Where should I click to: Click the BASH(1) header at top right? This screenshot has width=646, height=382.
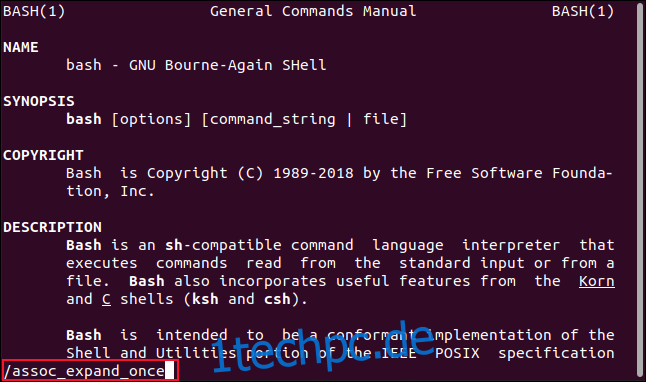583,11
